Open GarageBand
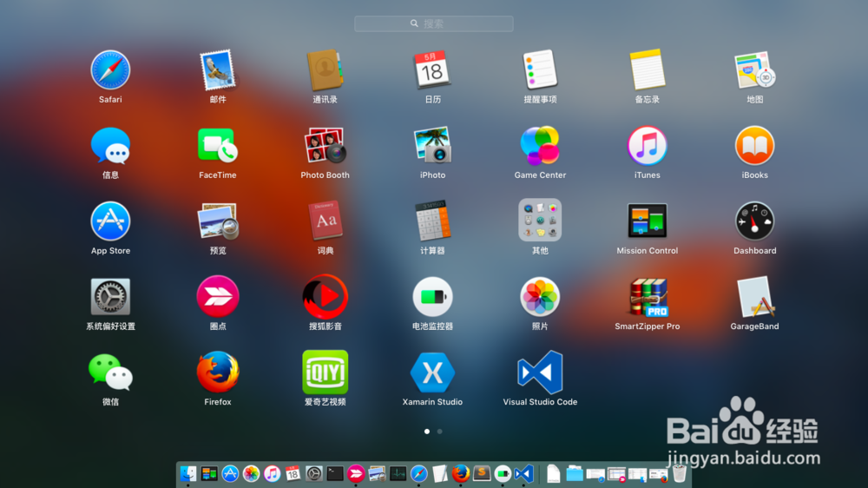The height and width of the screenshot is (488, 868). [754, 297]
